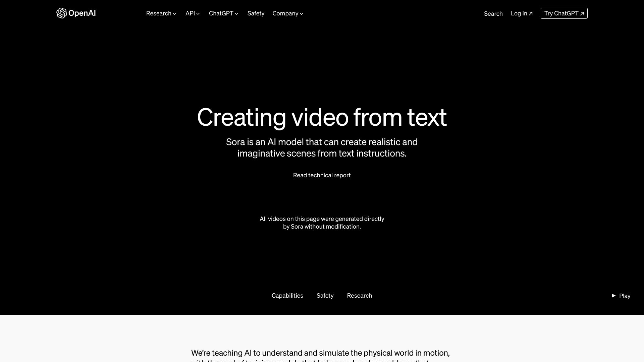This screenshot has width=644, height=362.
Task: Select the Safety menu item
Action: [x=256, y=13]
